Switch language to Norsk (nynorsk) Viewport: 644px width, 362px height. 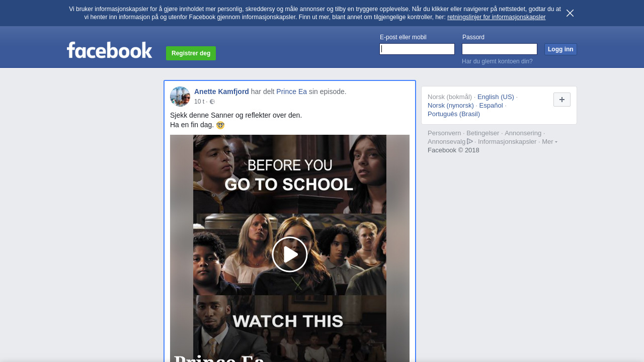pyautogui.click(x=451, y=106)
